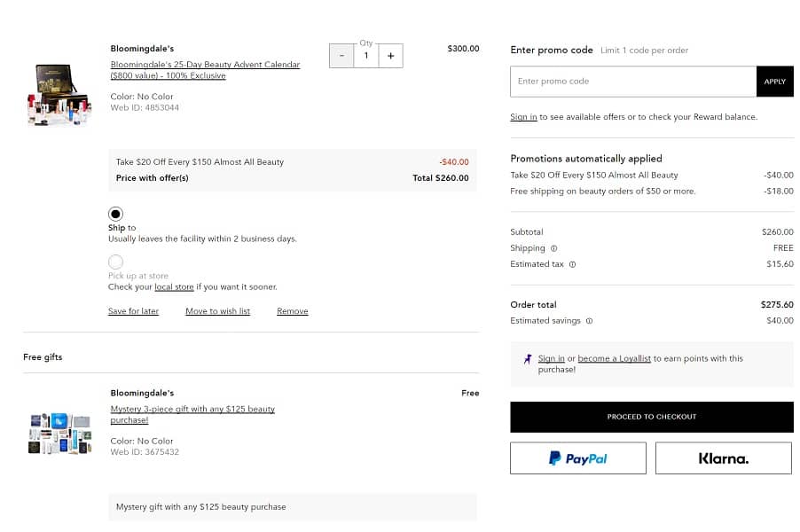Click the Loyallist dog icon

coord(528,359)
